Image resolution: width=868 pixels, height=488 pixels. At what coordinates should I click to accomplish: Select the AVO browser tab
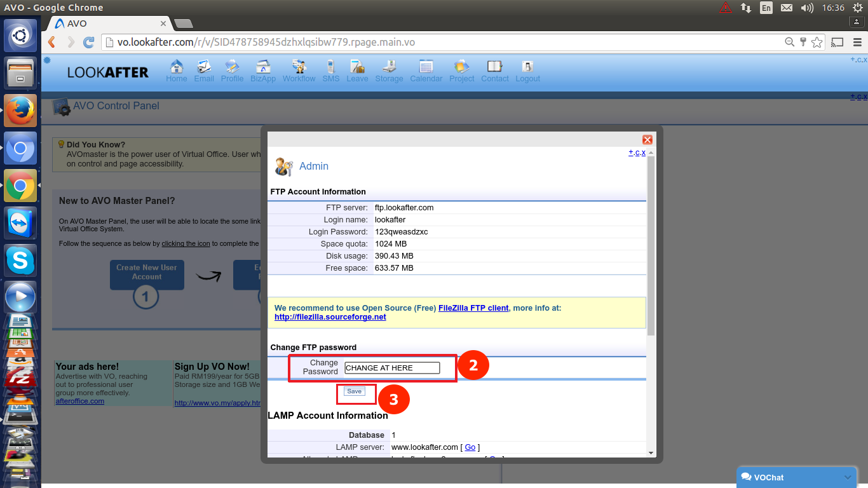click(108, 24)
